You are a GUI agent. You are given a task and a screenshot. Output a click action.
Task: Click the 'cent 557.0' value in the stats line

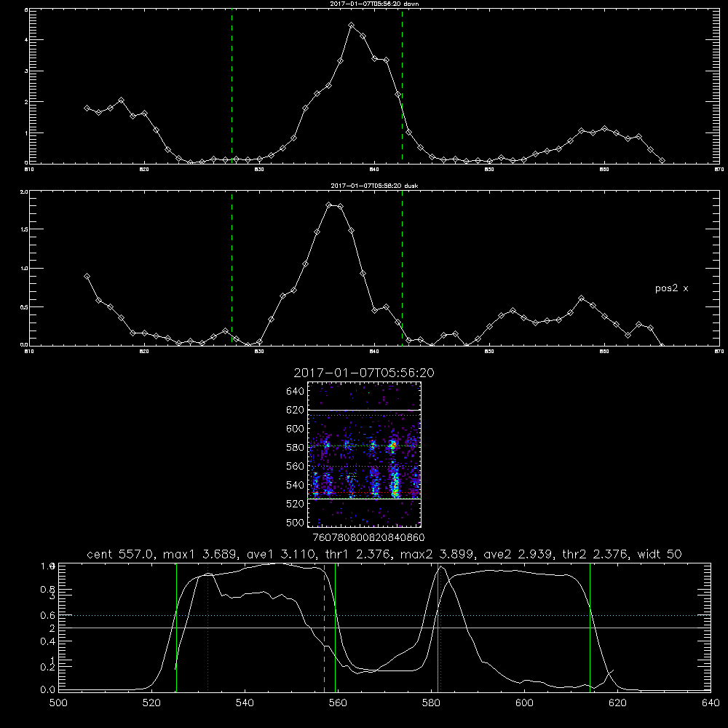coord(120,554)
